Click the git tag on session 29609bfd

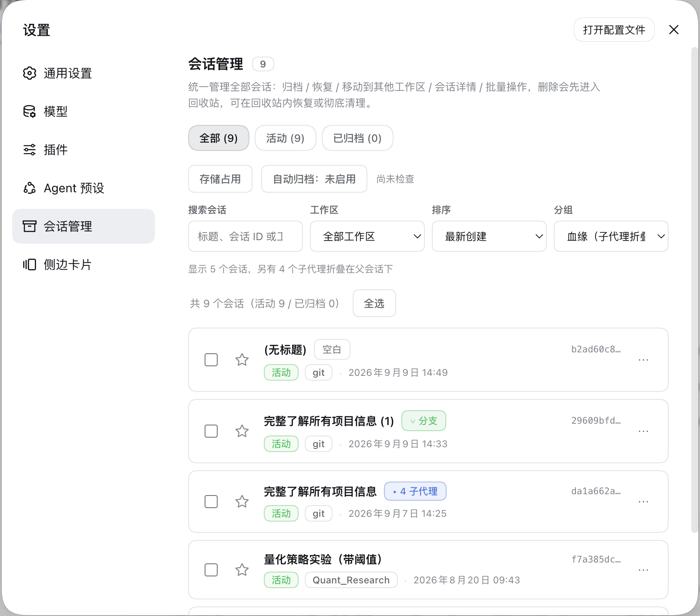pos(319,444)
